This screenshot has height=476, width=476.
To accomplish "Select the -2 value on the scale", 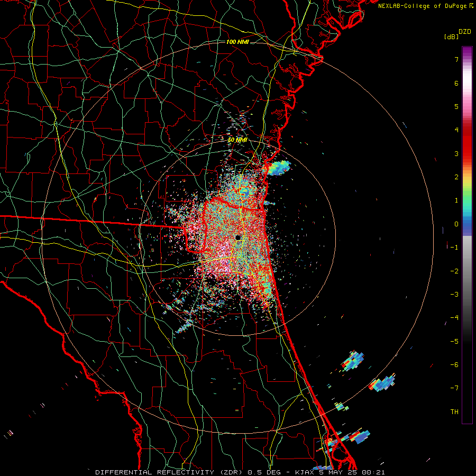I will tap(454, 271).
